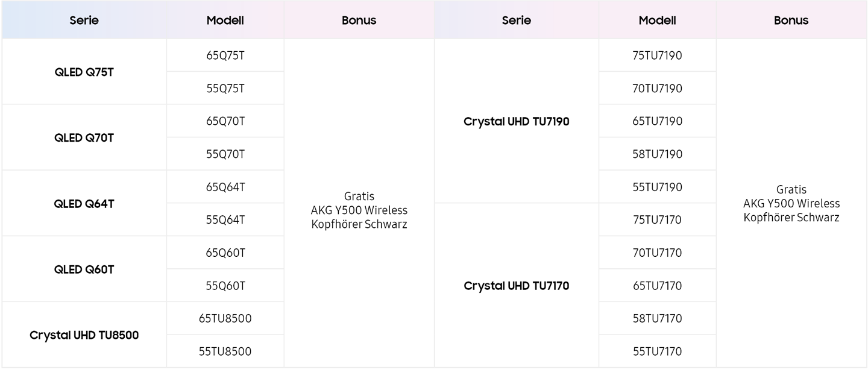Viewport: 868px width, 381px height.
Task: Click the left AKG Y500 Wireless bonus text
Action: pos(359,210)
